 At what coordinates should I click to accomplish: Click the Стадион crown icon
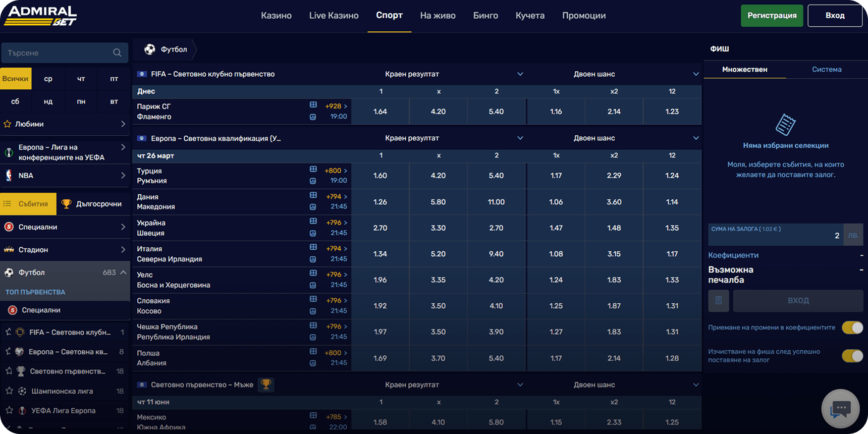[9, 250]
